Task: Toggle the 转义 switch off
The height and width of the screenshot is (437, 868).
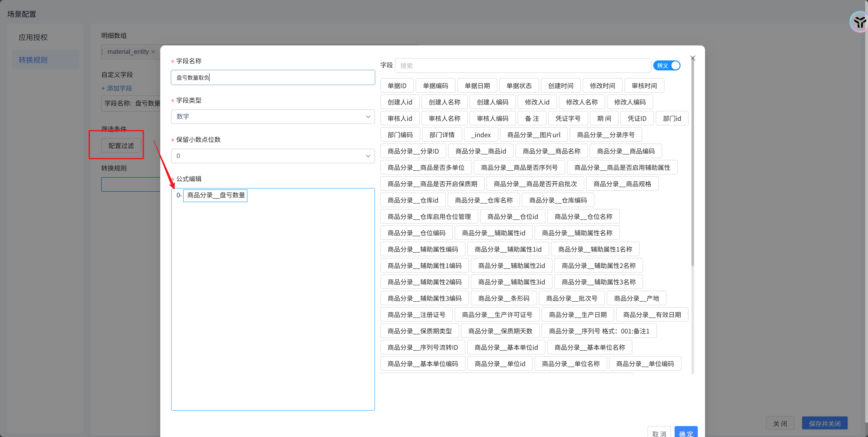Action: pos(666,65)
